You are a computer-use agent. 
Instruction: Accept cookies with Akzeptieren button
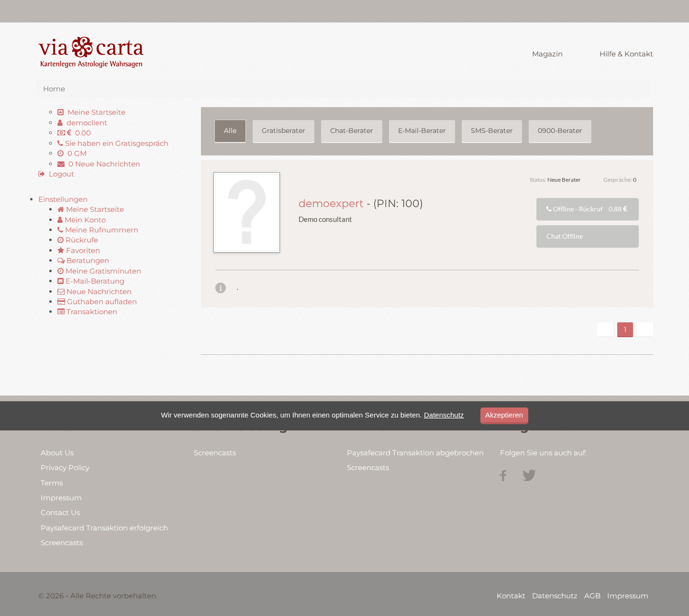(504, 416)
